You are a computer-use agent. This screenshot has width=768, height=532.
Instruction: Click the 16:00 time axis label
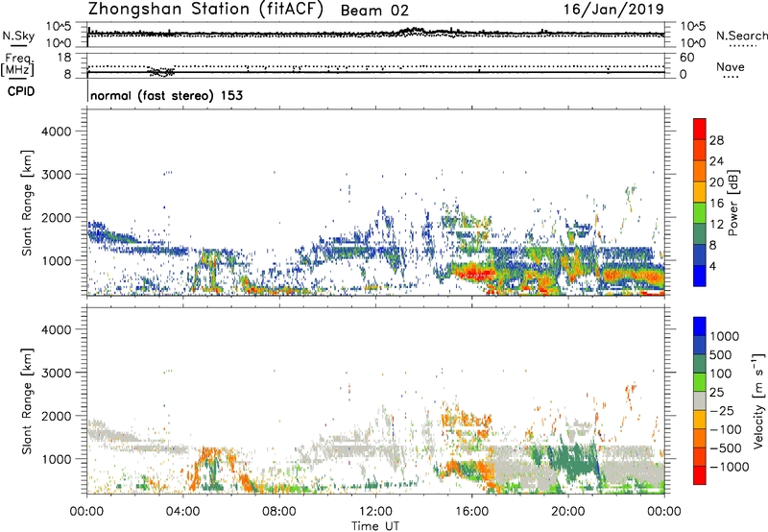(x=471, y=512)
